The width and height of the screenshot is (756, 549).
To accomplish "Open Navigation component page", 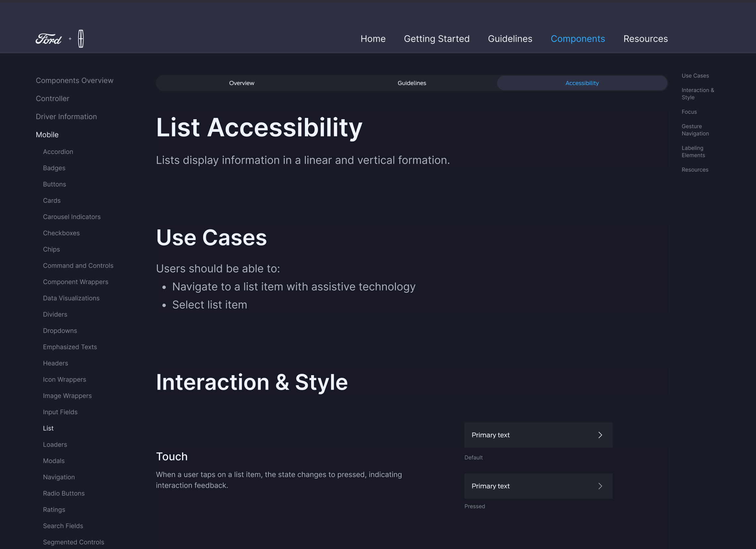I will (59, 477).
